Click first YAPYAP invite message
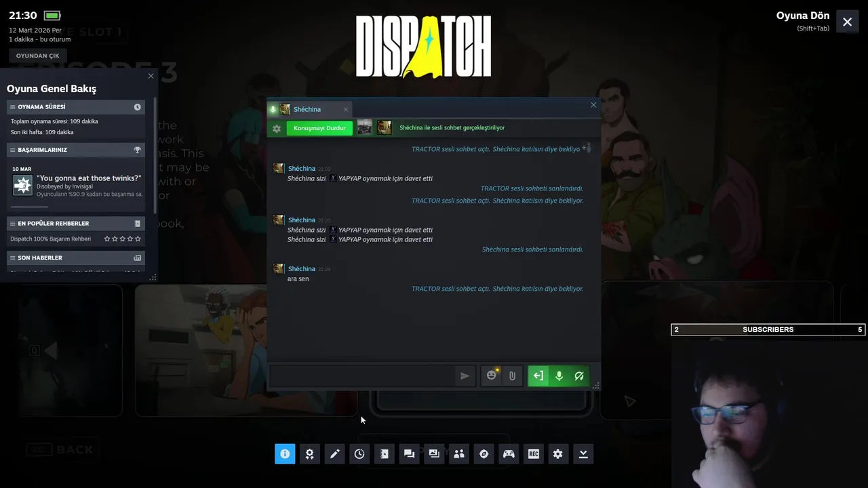868x488 pixels. [360, 178]
